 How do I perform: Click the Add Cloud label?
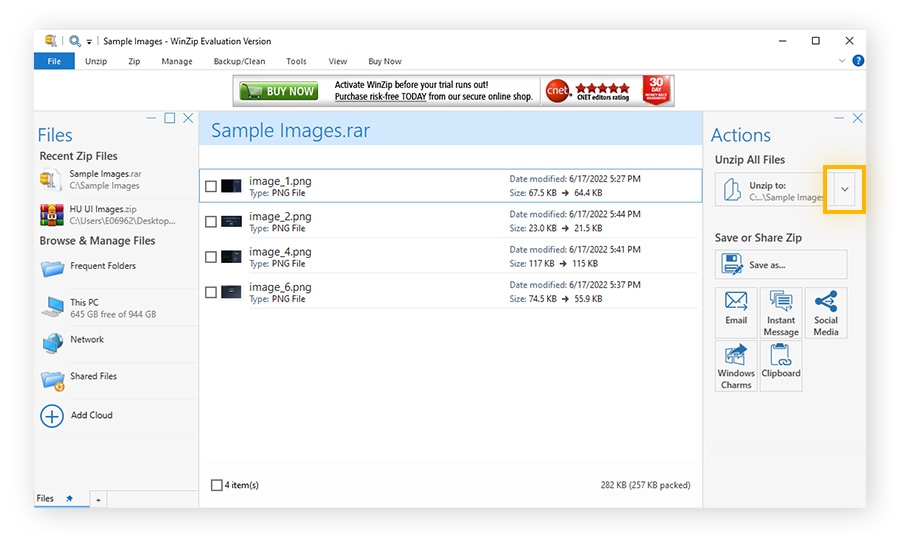[92, 415]
